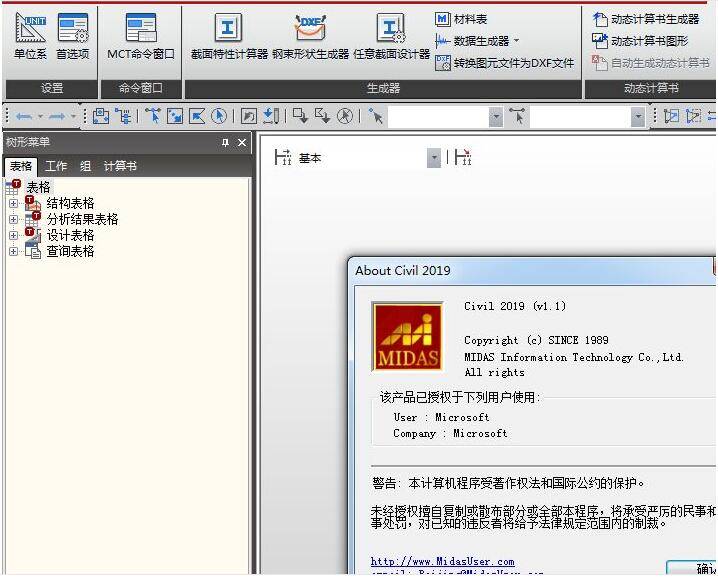Click the crossed circle unselect all icon
This screenshot has height=583, width=718.
[345, 116]
